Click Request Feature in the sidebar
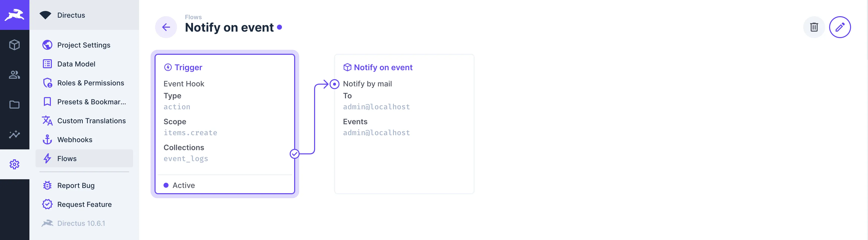 [x=84, y=204]
